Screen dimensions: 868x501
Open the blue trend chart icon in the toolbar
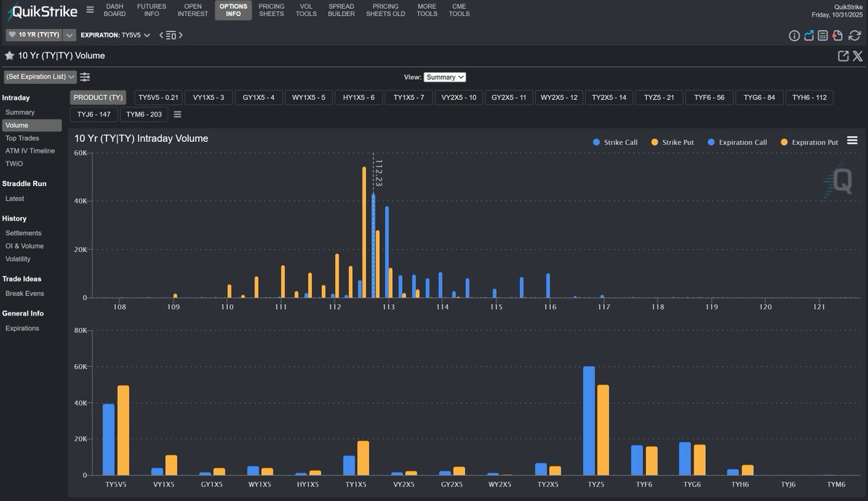809,35
